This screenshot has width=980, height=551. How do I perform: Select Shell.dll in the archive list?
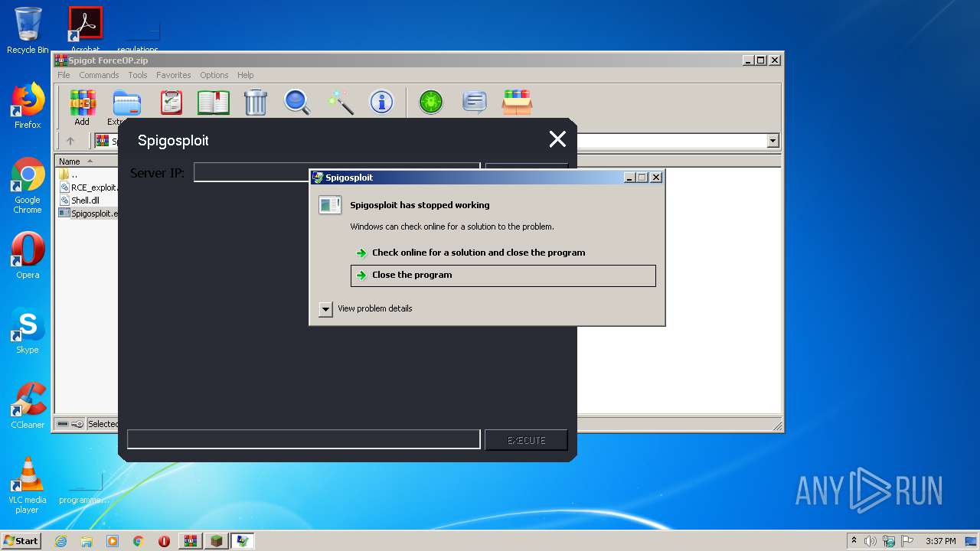tap(80, 201)
